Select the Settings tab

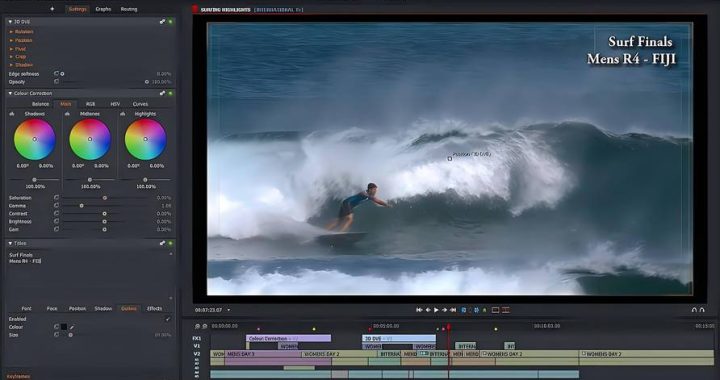point(78,9)
